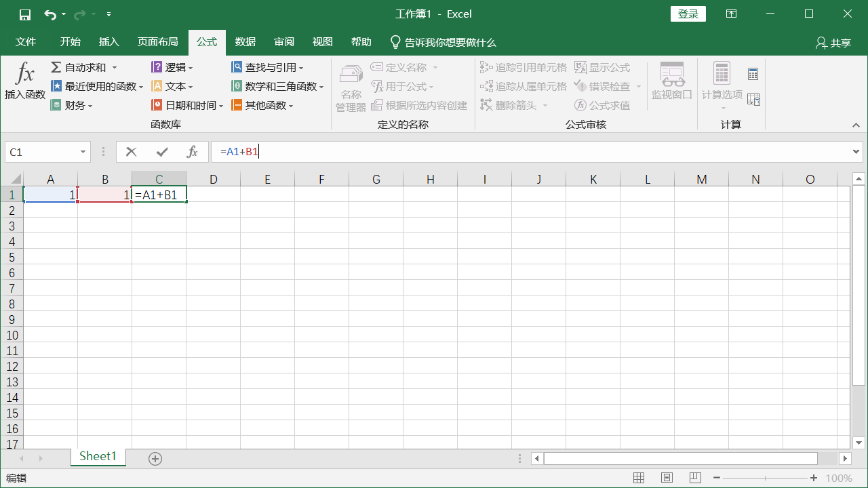The width and height of the screenshot is (868, 488).
Task: Confirm formula with the checkmark Enter icon
Action: [162, 152]
